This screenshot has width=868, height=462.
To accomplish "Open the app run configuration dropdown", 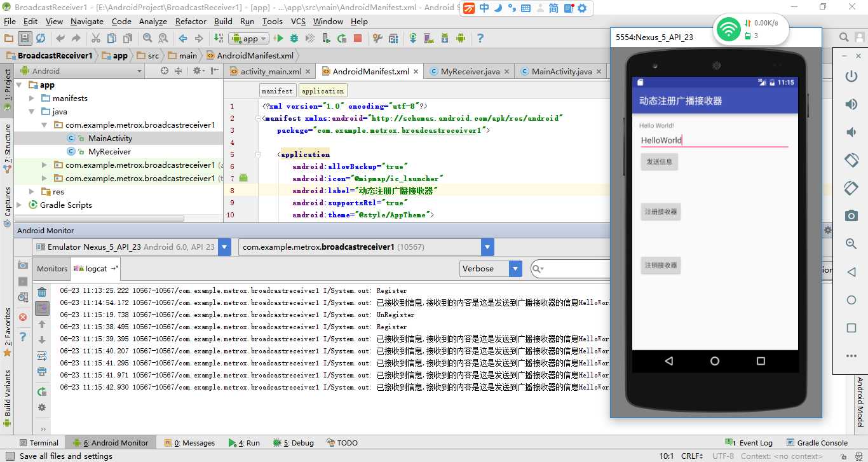I will pos(247,38).
